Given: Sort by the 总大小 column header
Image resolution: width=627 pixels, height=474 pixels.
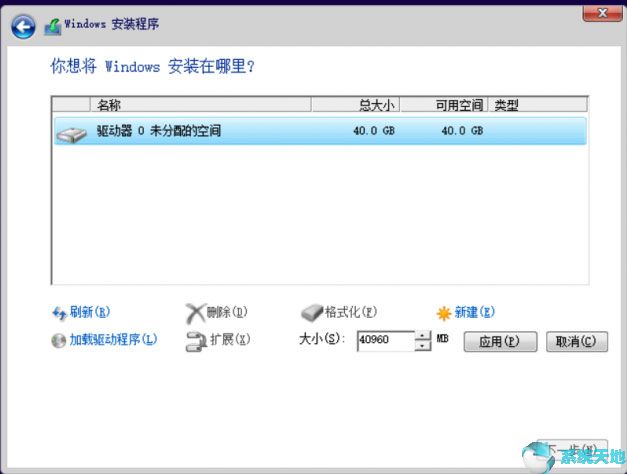Looking at the screenshot, I should point(355,105).
